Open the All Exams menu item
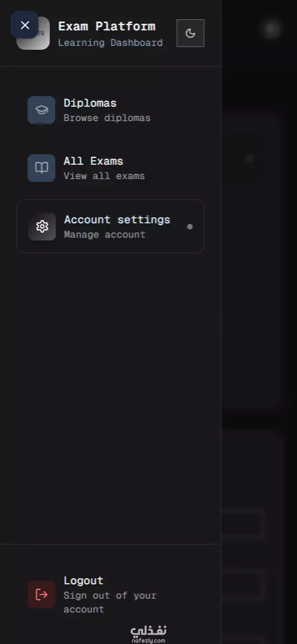Viewport: 297px width, 644px height. click(110, 168)
